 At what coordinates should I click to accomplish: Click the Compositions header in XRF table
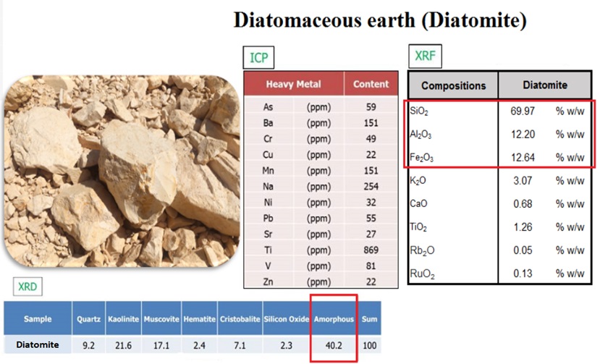coord(453,85)
